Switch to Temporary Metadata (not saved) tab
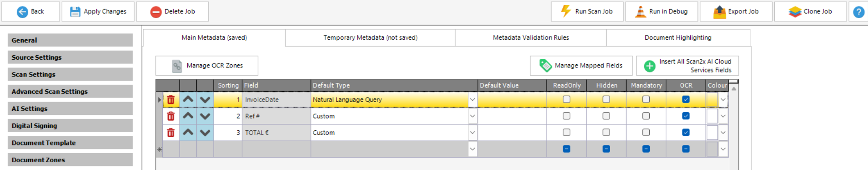 (x=370, y=38)
